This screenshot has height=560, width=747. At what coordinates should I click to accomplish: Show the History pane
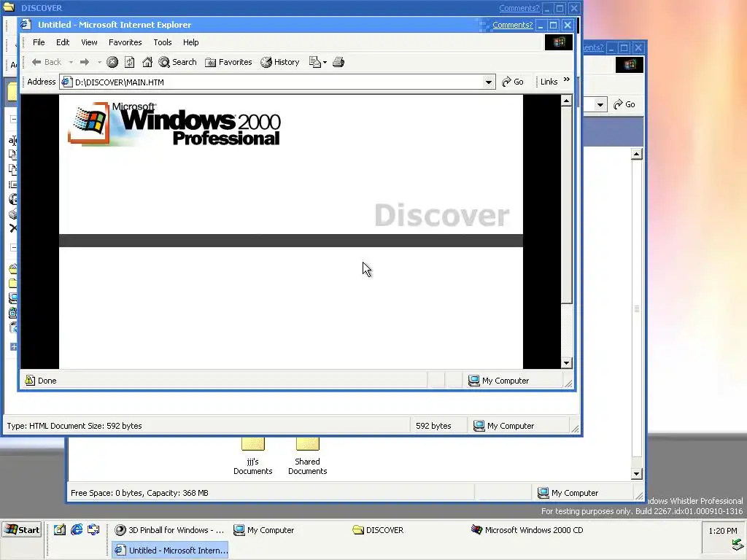(280, 62)
